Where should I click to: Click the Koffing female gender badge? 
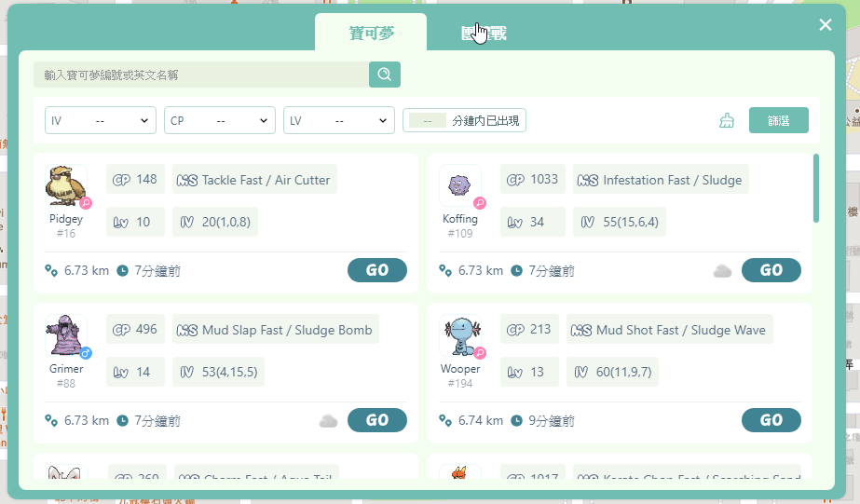(480, 203)
